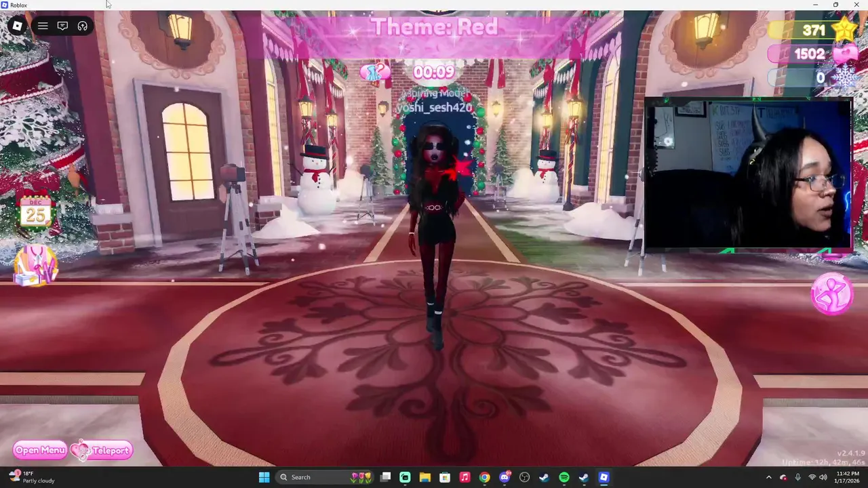Open the clock showing 11:42 PM
The width and height of the screenshot is (868, 488).
point(848,477)
